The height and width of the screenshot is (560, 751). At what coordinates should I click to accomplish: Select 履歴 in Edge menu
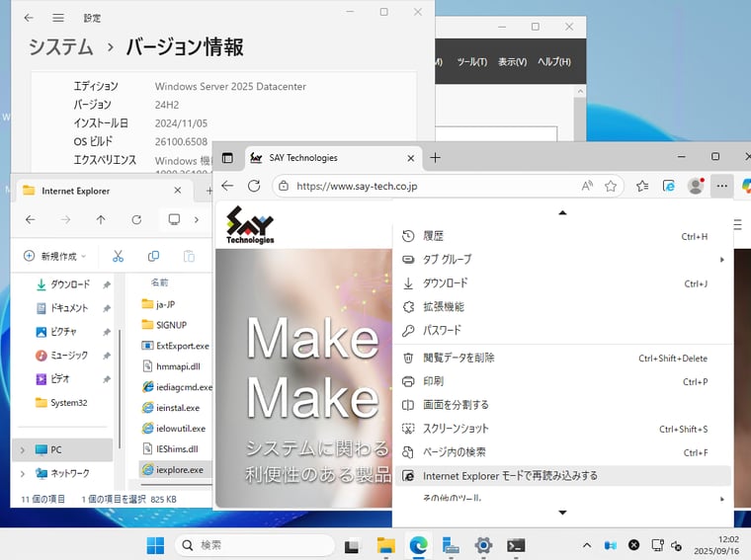click(563, 236)
